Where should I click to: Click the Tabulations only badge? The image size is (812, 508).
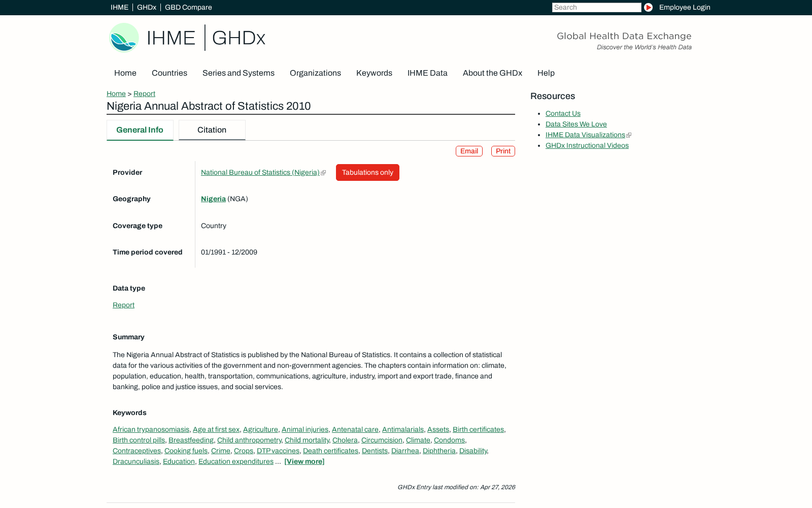[367, 172]
